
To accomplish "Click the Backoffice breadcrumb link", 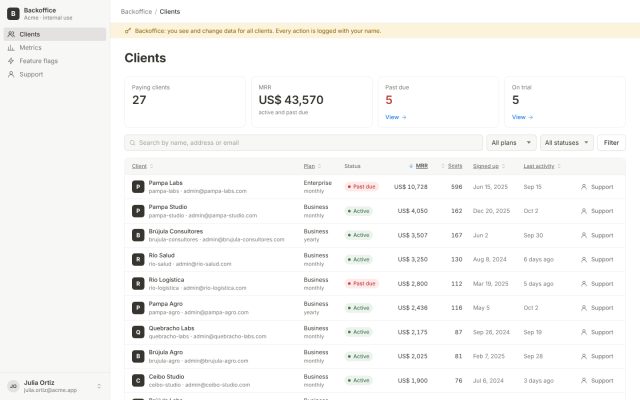I will point(136,11).
